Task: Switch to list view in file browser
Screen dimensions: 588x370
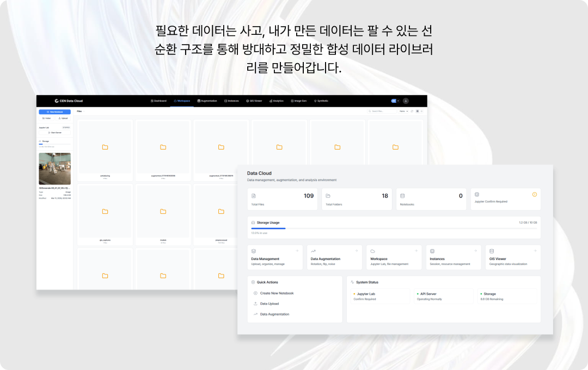Action: pos(421,111)
